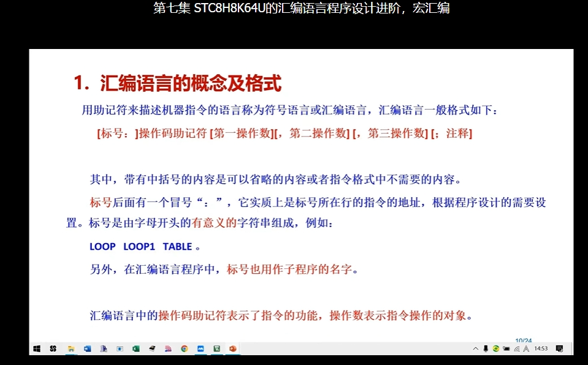This screenshot has height=365, width=588.
Task: Click the sentence starting '其中，带有中括号的内容'
Action: coord(276,179)
